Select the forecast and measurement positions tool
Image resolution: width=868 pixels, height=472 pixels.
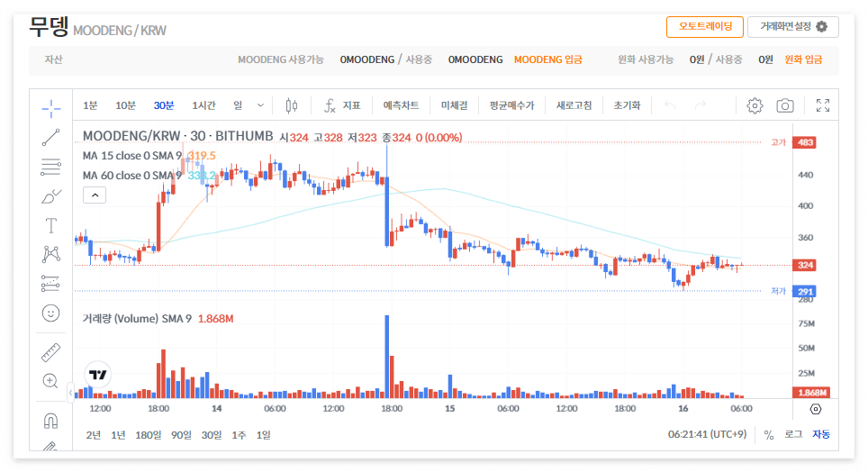[51, 284]
